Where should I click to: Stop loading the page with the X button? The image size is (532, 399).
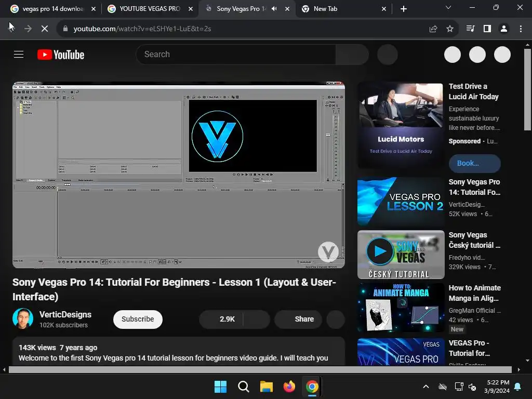[x=45, y=29]
